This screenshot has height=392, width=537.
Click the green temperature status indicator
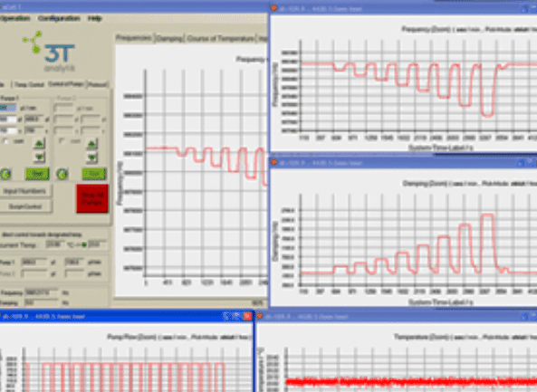coord(84,244)
